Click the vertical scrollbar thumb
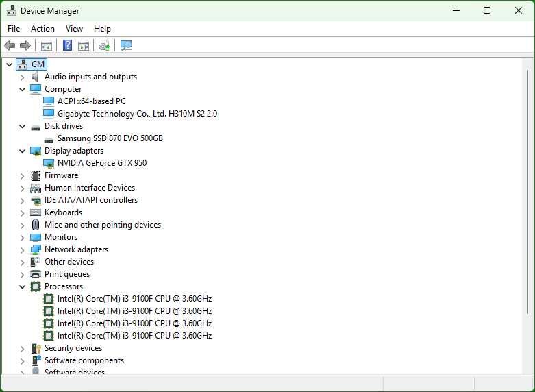This screenshot has height=392, width=535. pos(527,191)
